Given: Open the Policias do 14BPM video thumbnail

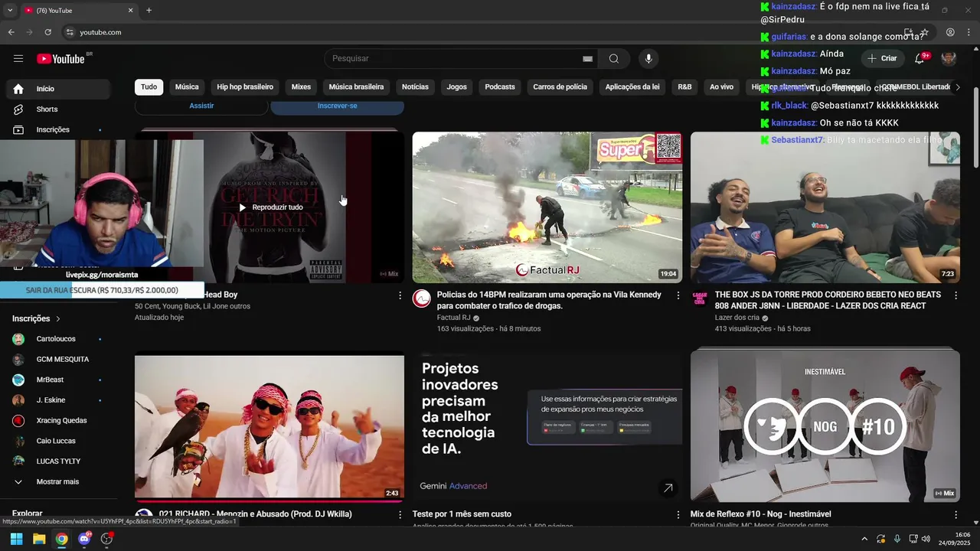Looking at the screenshot, I should pyautogui.click(x=547, y=207).
